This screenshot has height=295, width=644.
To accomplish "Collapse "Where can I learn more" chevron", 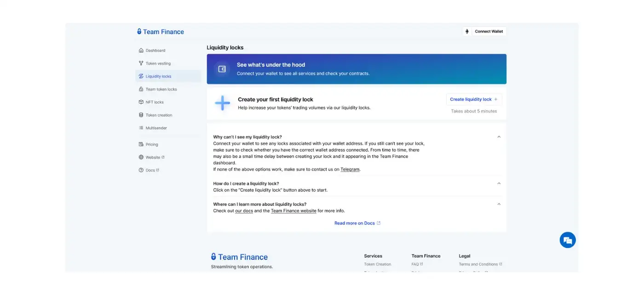I will coord(499,204).
